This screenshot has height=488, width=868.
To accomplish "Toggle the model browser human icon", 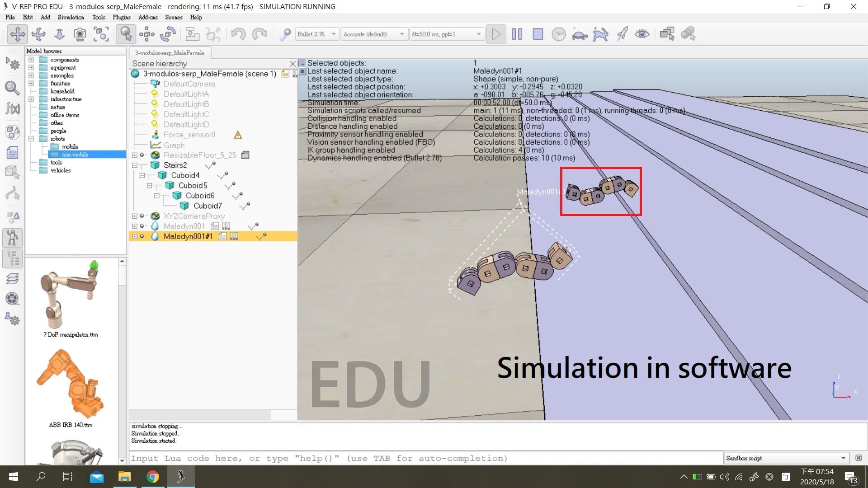I will click(x=13, y=238).
